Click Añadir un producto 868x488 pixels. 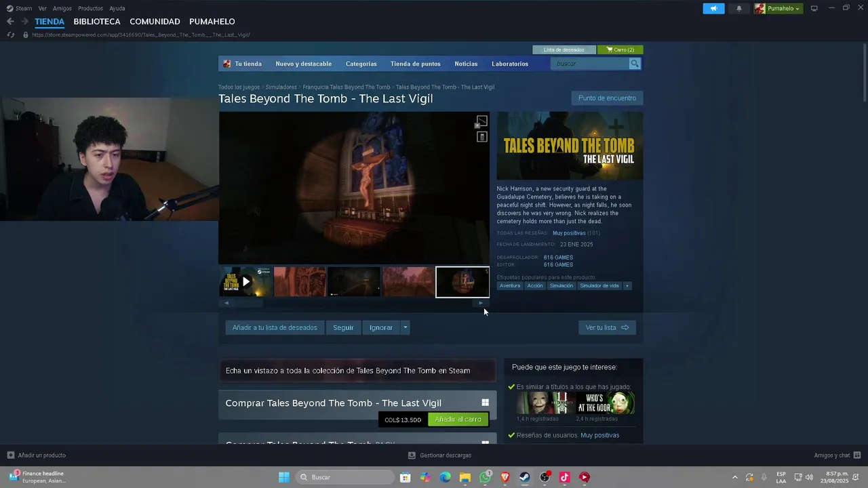click(x=37, y=455)
